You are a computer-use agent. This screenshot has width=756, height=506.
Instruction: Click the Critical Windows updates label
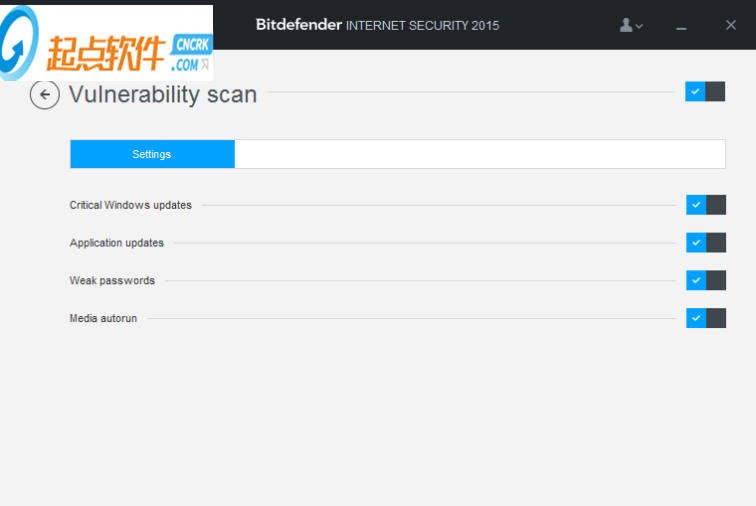pos(130,205)
